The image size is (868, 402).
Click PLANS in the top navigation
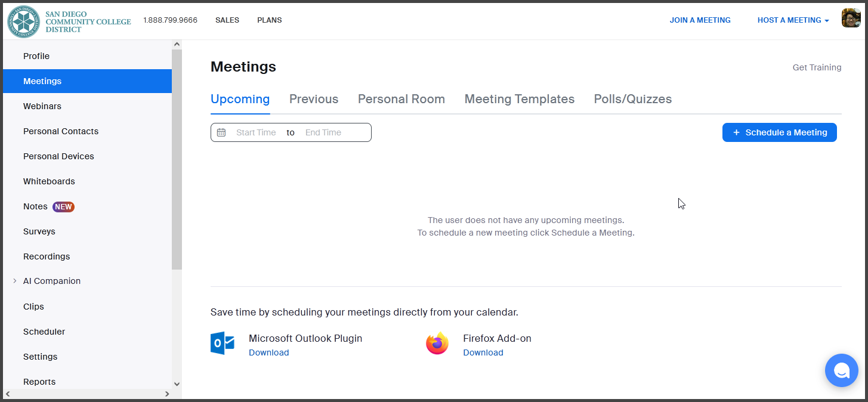(269, 20)
